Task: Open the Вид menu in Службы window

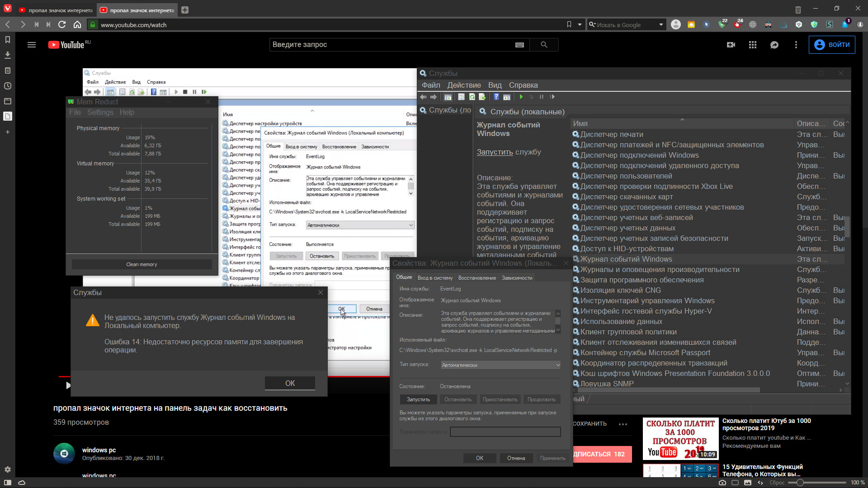Action: click(x=495, y=85)
